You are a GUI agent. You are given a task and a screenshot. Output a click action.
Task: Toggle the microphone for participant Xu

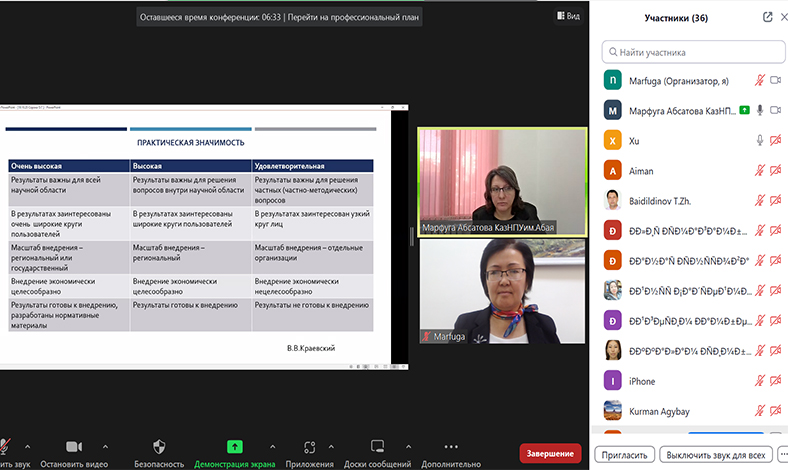point(759,140)
